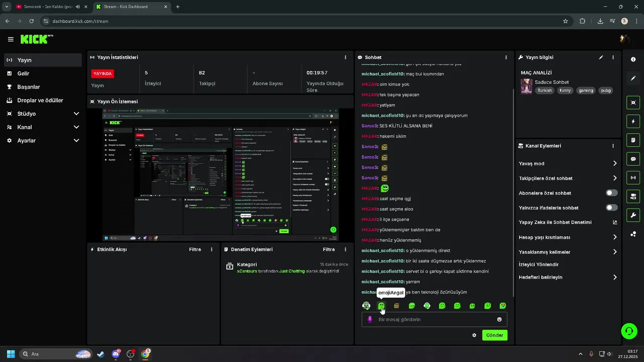644x362 pixels.
Task: Click the pencil icon in right rail
Action: 633,78
